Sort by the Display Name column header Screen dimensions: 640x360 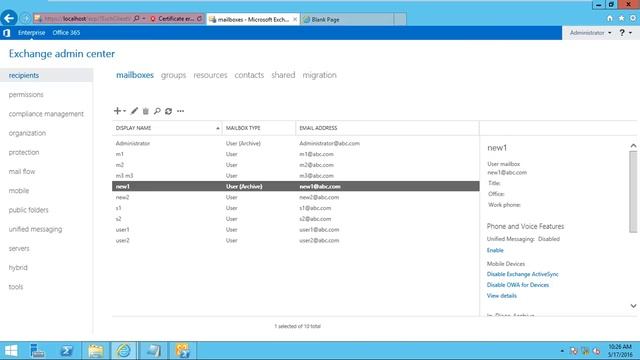click(x=167, y=128)
